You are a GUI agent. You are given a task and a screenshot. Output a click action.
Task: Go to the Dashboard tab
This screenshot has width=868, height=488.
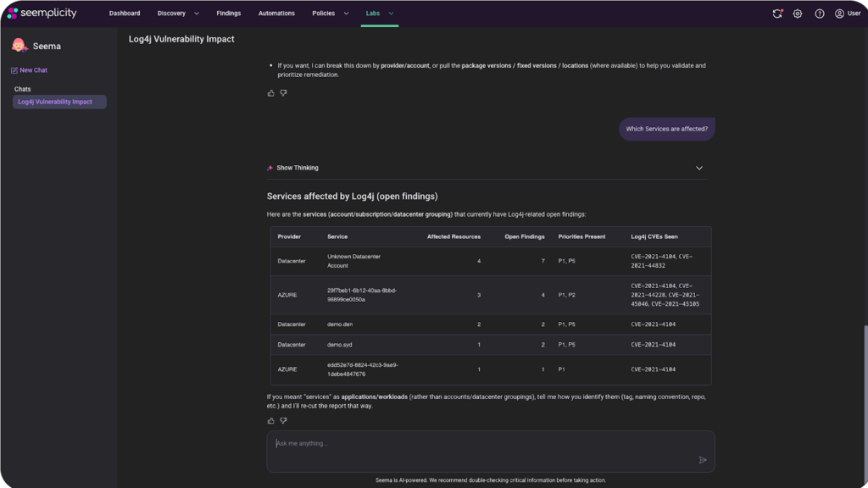125,14
